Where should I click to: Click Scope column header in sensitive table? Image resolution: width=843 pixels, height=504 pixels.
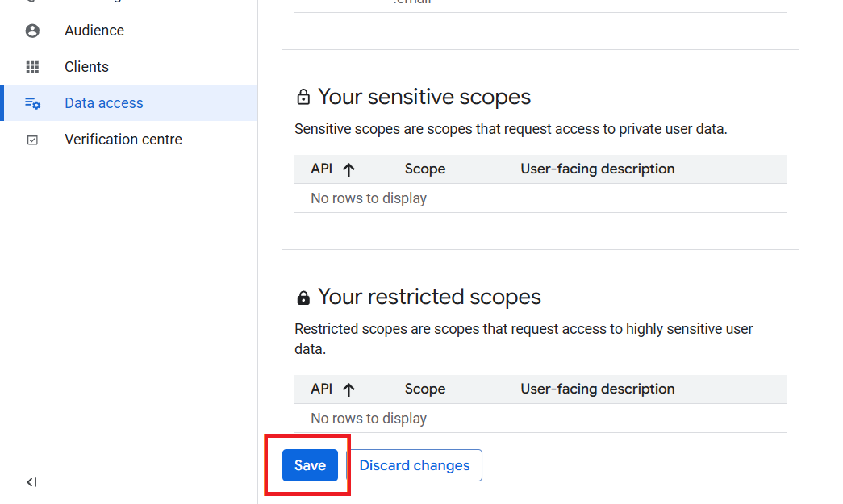tap(424, 169)
